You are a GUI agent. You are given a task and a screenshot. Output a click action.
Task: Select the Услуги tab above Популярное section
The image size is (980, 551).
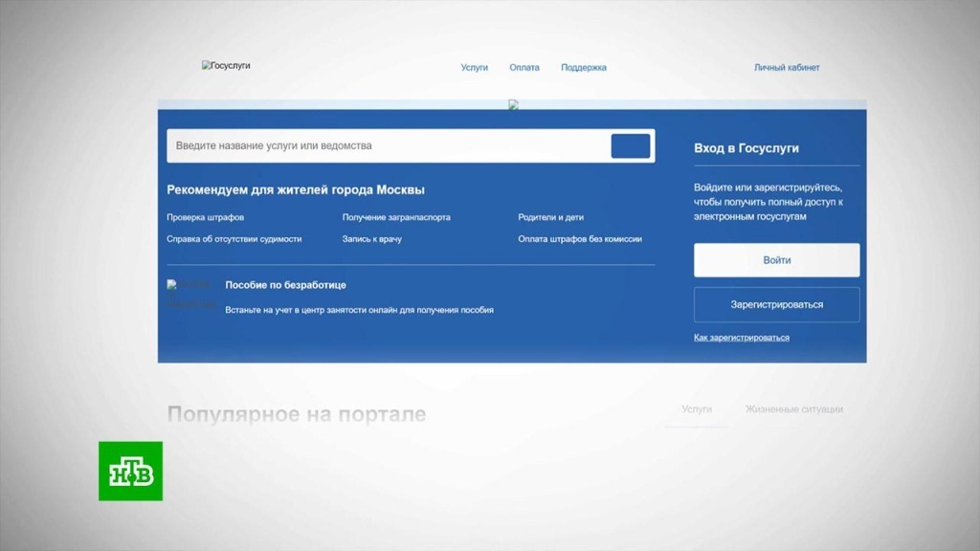(x=698, y=408)
